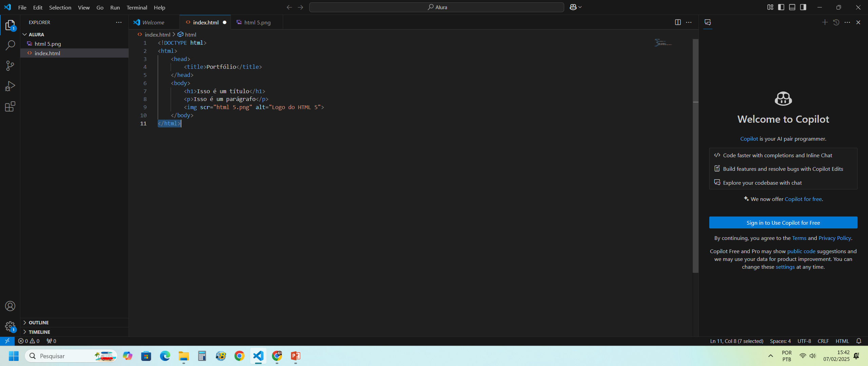Viewport: 868px width, 366px height.
Task: Open the Run menu
Action: coord(115,7)
